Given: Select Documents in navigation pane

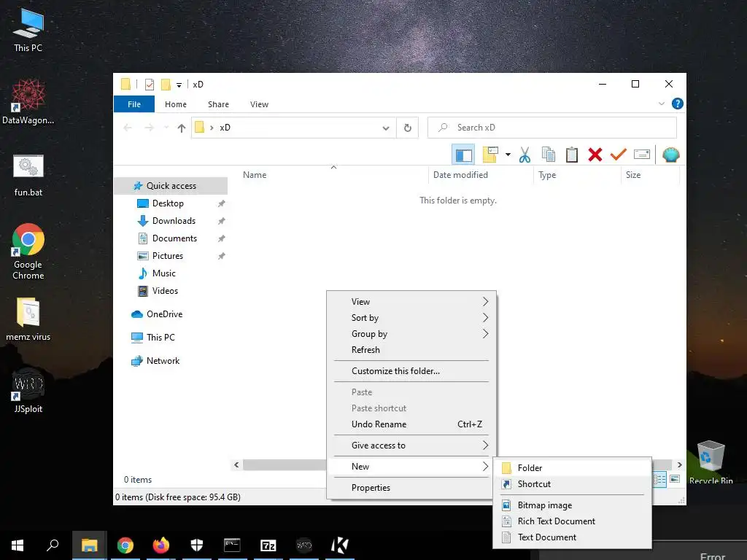Looking at the screenshot, I should [x=174, y=238].
